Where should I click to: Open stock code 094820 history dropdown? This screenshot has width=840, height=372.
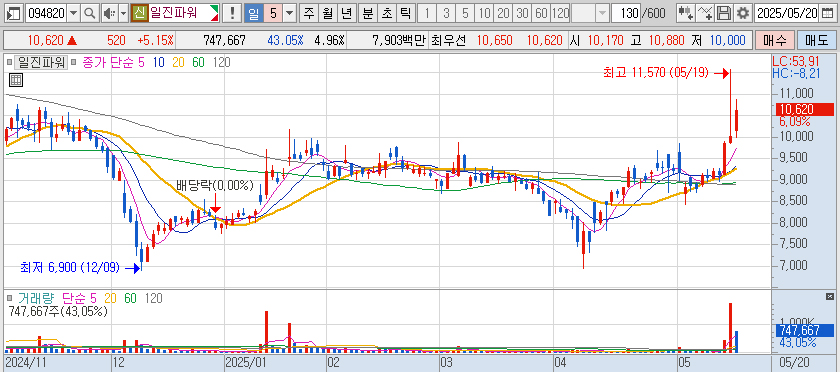click(74, 13)
